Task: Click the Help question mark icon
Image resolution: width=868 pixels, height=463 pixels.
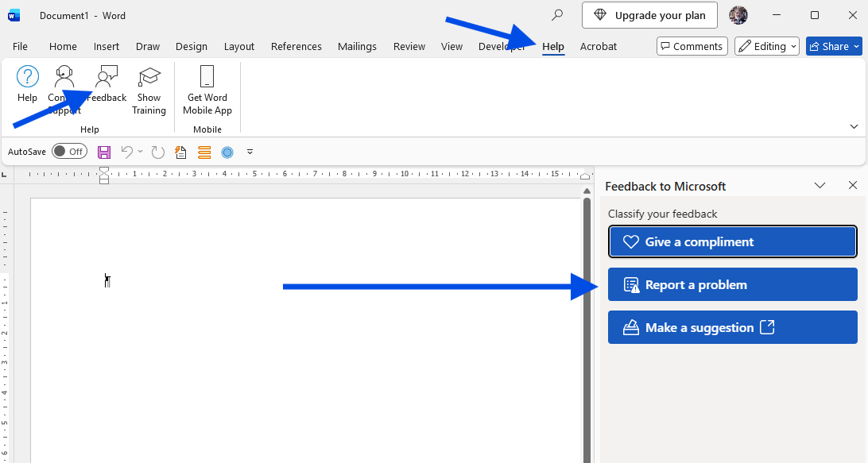Action: click(27, 77)
